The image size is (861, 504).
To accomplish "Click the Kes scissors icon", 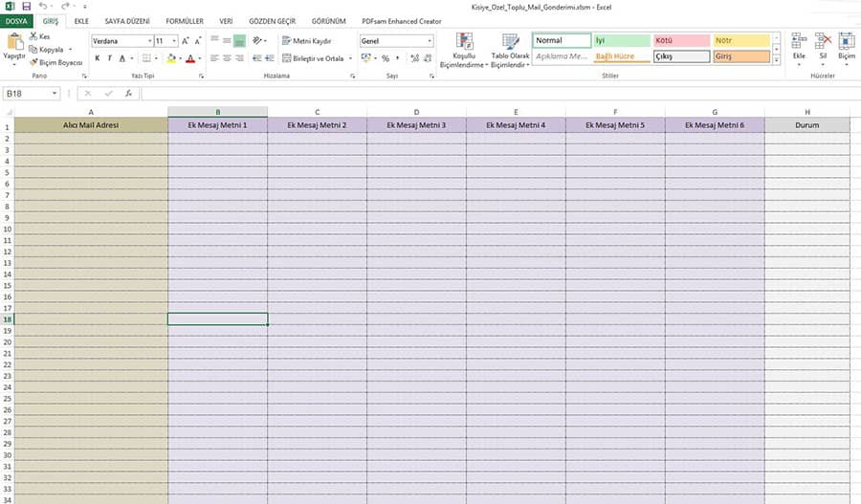I will pos(33,36).
